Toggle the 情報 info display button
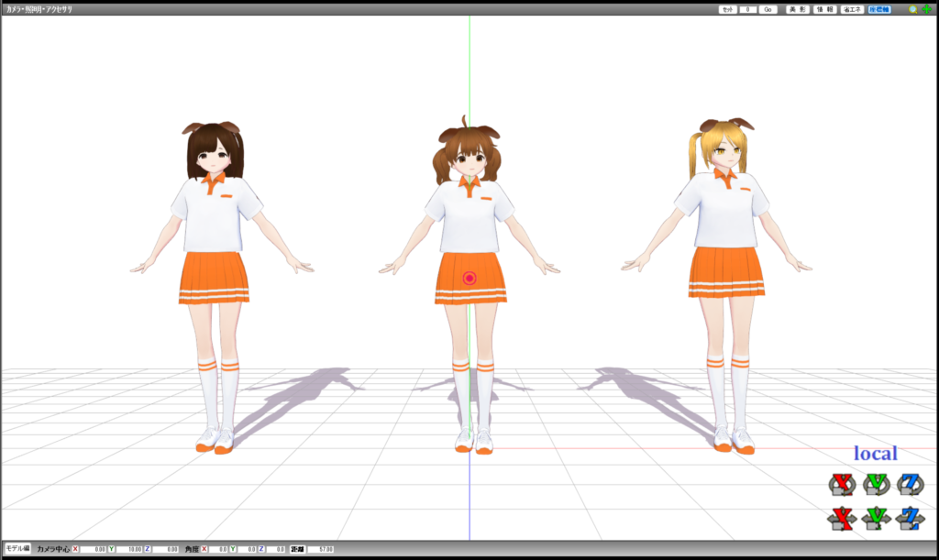The height and width of the screenshot is (560, 939). [825, 9]
